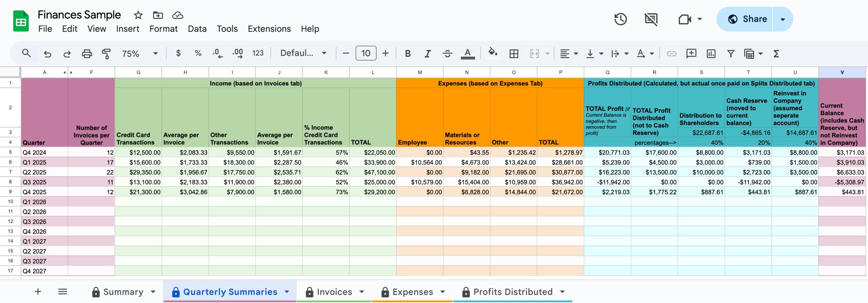Open version history clock icon

620,19
